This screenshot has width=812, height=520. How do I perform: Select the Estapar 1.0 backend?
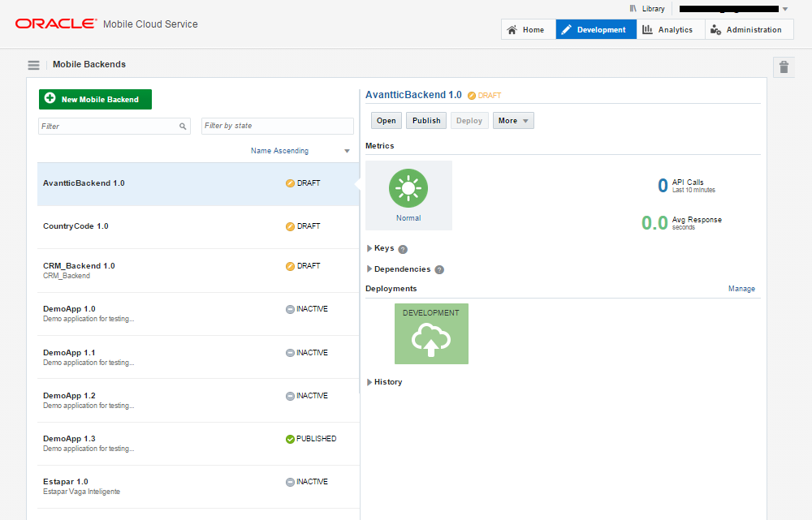click(x=198, y=487)
